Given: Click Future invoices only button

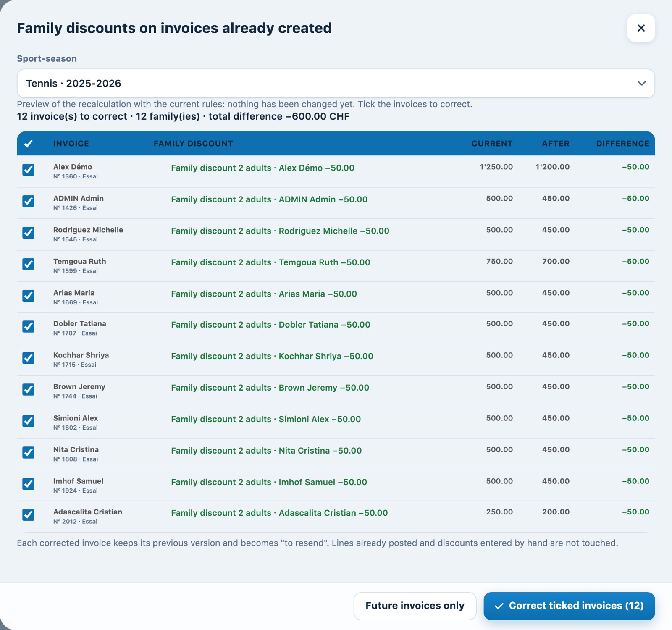Looking at the screenshot, I should pos(415,606).
